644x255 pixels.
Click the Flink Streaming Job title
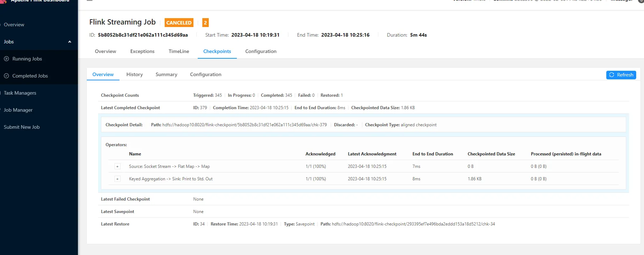pos(122,22)
